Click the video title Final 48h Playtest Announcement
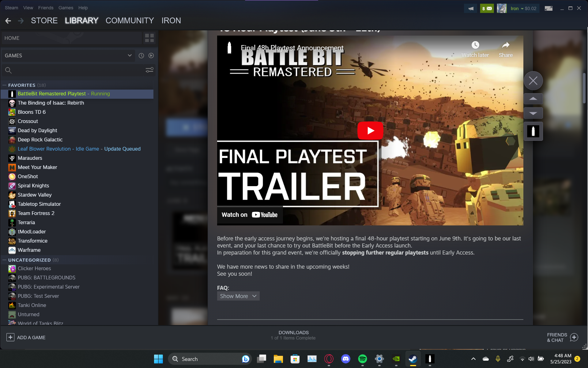588x368 pixels. pos(292,48)
